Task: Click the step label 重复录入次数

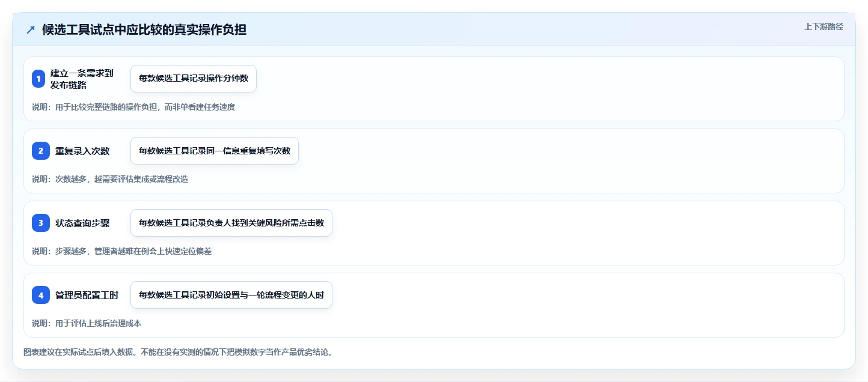Action: (82, 151)
